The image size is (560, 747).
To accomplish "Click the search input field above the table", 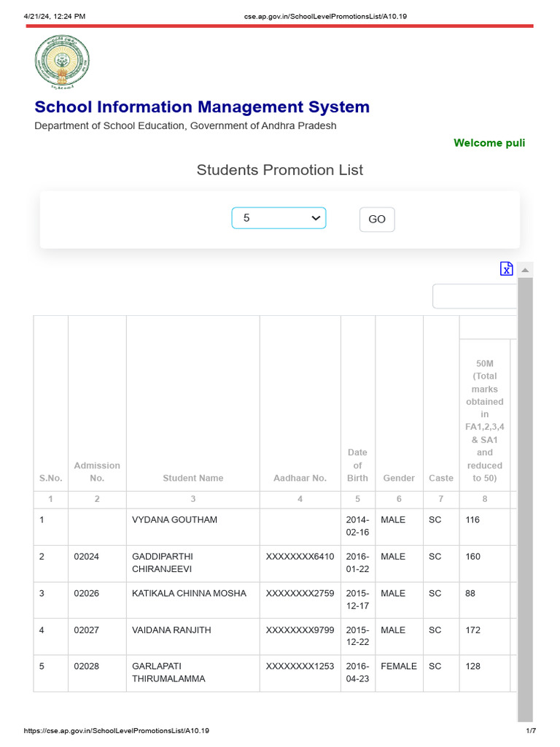I will tap(475, 296).
